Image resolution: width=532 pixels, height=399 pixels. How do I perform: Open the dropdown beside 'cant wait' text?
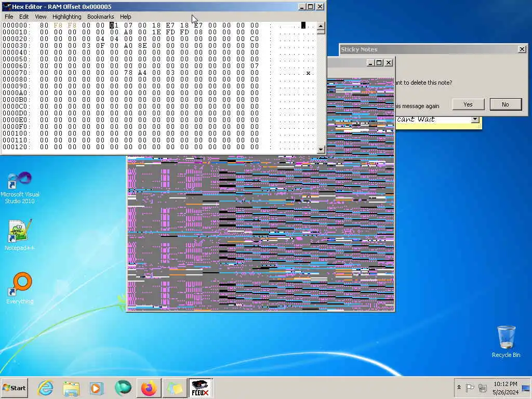475,119
